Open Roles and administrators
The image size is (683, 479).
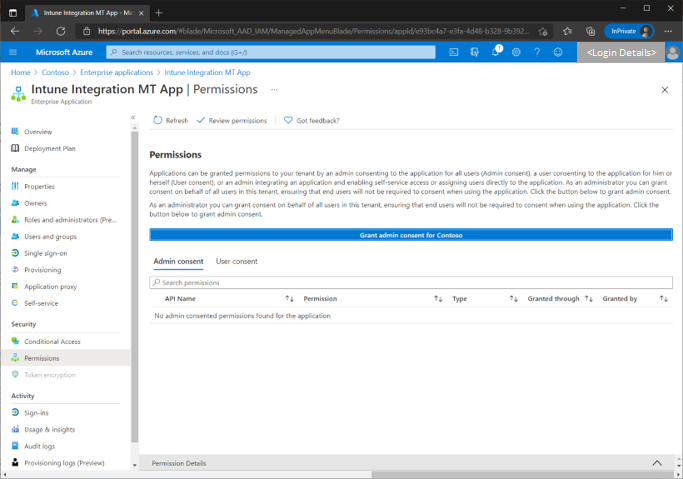click(70, 220)
